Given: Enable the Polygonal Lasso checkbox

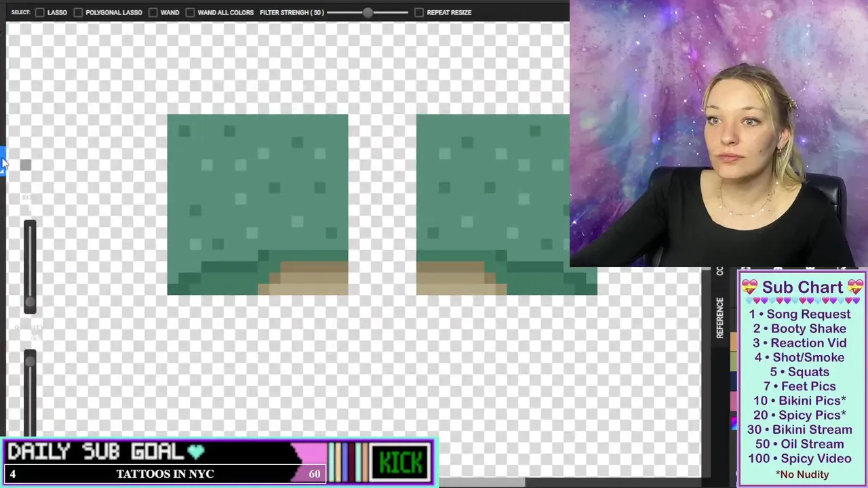Looking at the screenshot, I should pos(78,12).
